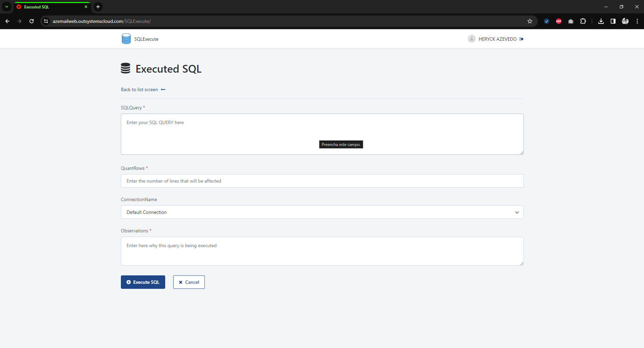Focus the Observations text area
The image size is (644, 348).
(x=322, y=251)
